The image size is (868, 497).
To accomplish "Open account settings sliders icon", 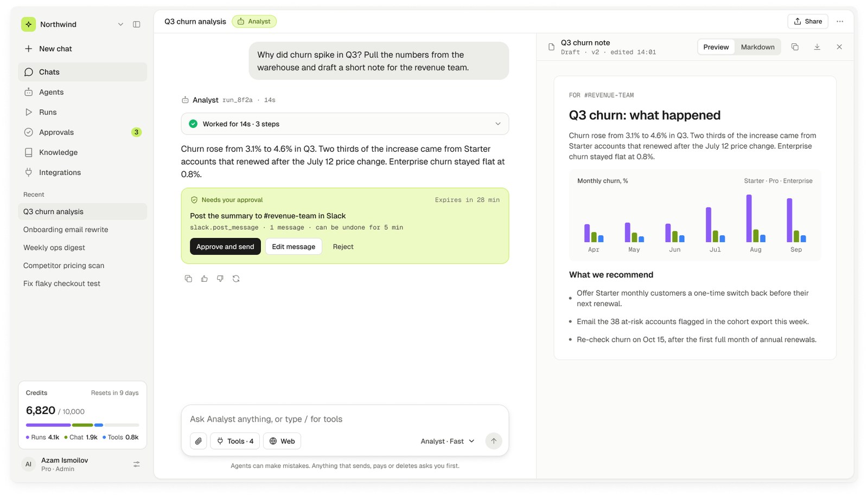I will [x=137, y=464].
